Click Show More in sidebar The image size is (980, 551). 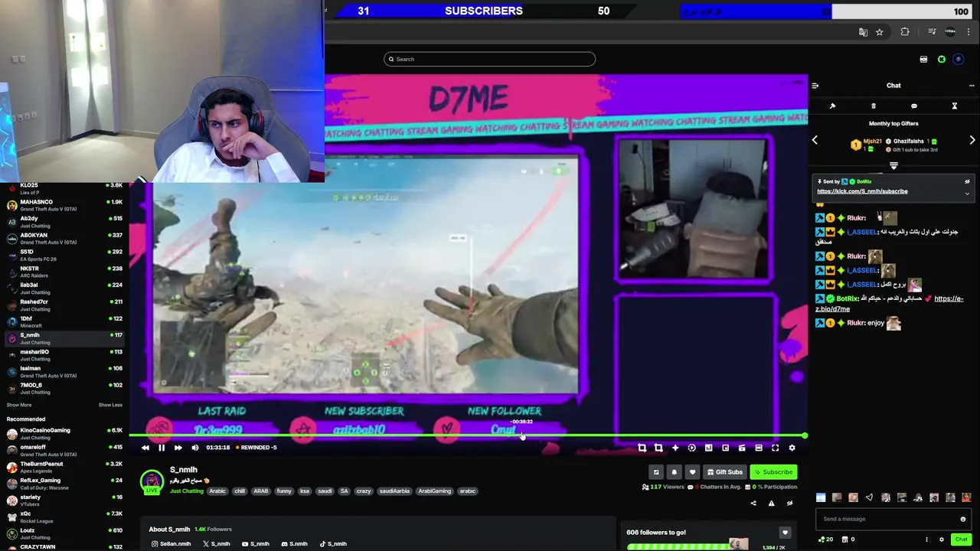pos(19,405)
